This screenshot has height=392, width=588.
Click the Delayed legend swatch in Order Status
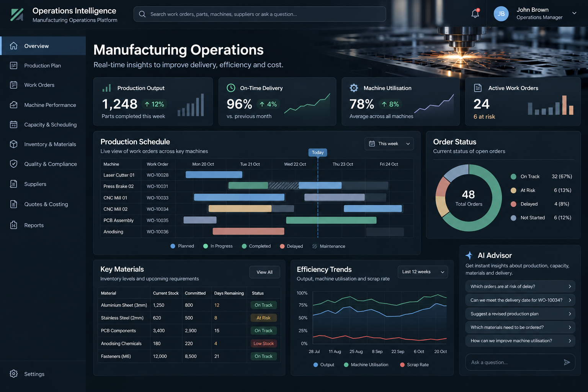click(514, 204)
